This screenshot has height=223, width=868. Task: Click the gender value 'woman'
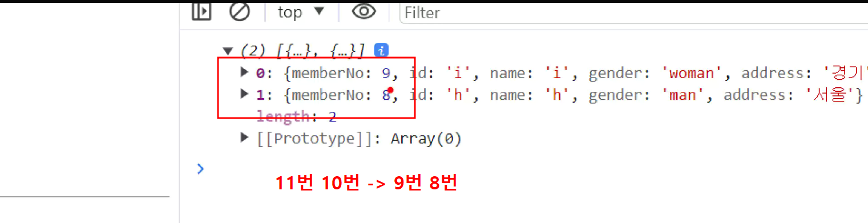(x=691, y=73)
